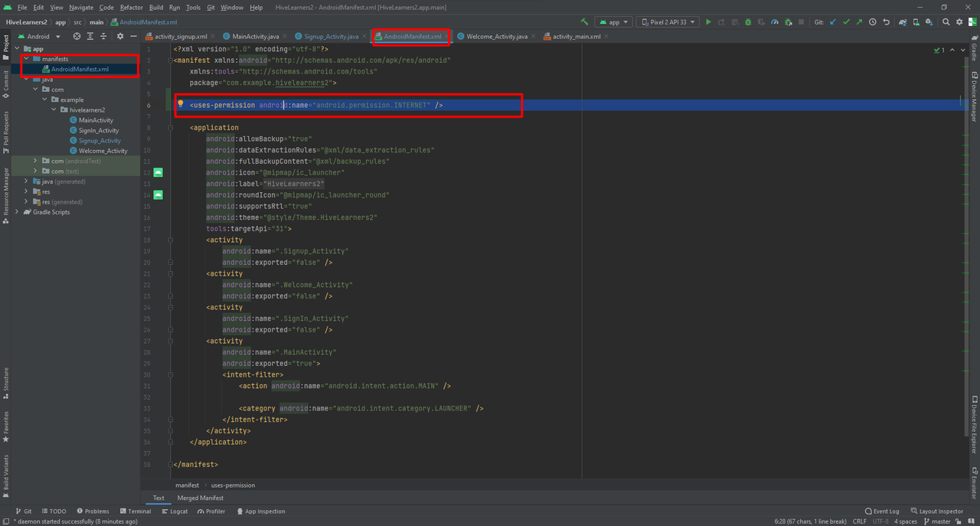Open Project panel options gear icon
Screen dimensions: 980x526
(x=120, y=36)
